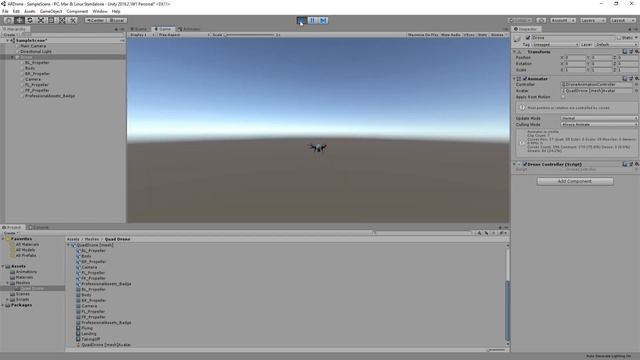640x360 pixels.
Task: Toggle Mute Audio in Game view
Action: point(451,35)
